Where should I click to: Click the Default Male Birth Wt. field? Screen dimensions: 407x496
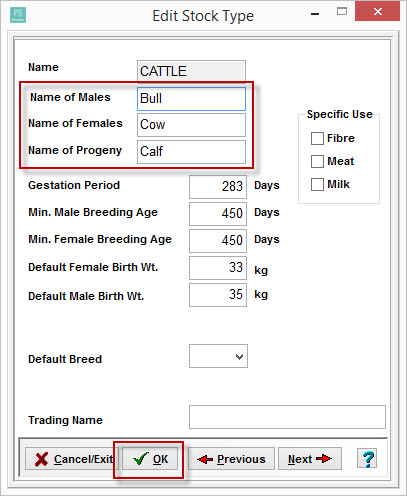click(x=218, y=295)
